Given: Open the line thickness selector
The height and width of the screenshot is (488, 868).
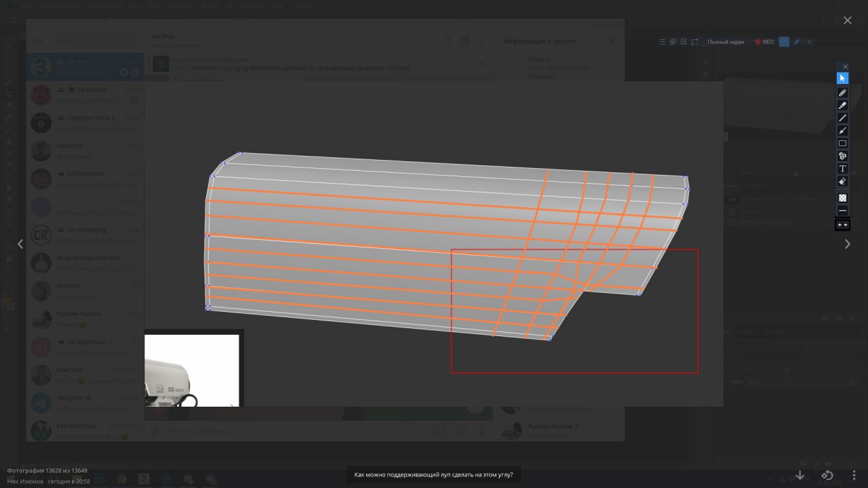Looking at the screenshot, I should [842, 211].
